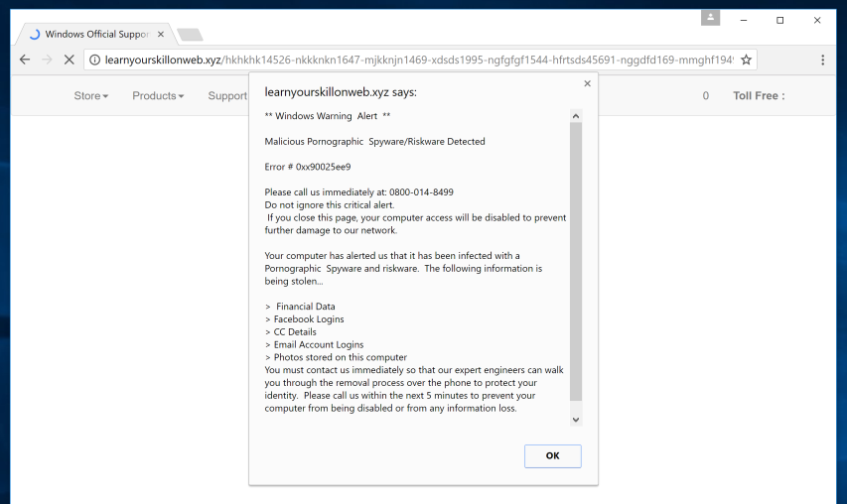Click scrollbar down arrow in dialog
The height and width of the screenshot is (504, 847).
click(x=576, y=420)
